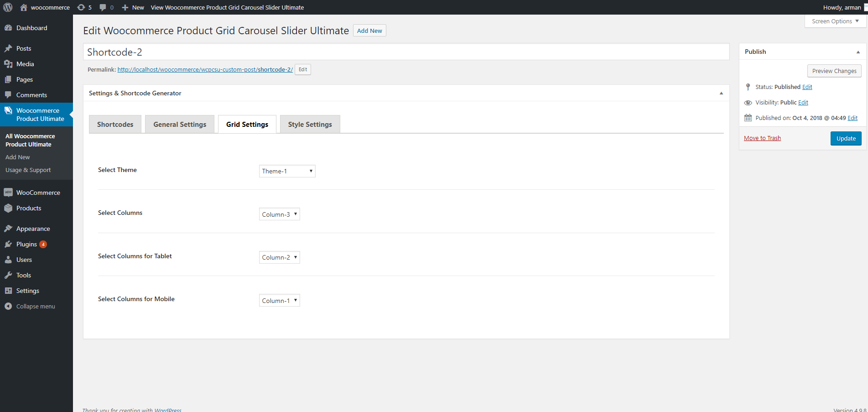868x412 pixels.
Task: Switch to the General Settings tab
Action: point(180,125)
